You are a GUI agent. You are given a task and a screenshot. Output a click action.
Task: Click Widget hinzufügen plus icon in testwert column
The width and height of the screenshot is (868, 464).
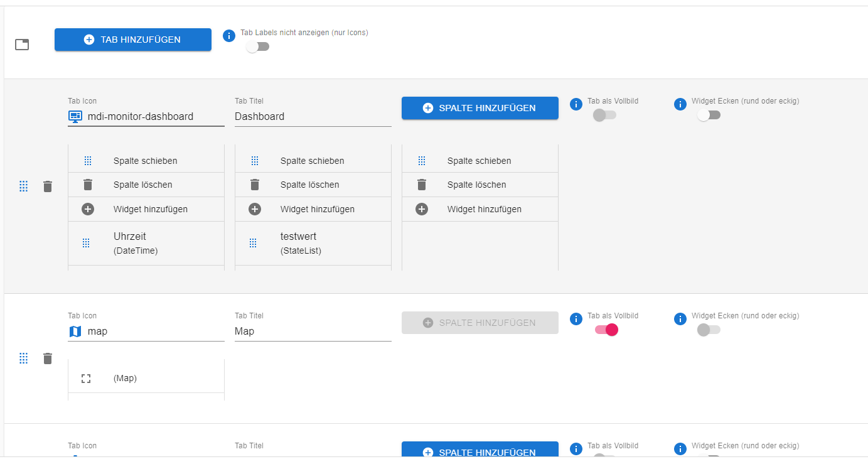tap(255, 209)
